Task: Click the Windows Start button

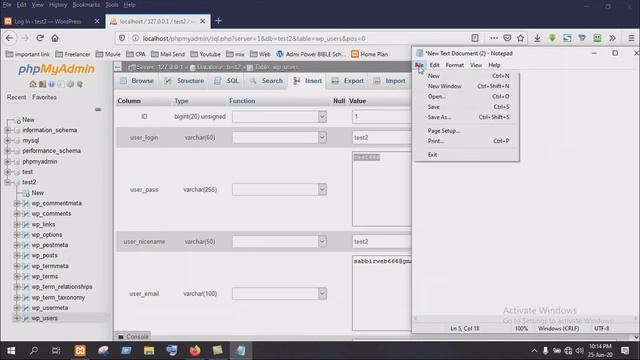Action: (x=11, y=350)
